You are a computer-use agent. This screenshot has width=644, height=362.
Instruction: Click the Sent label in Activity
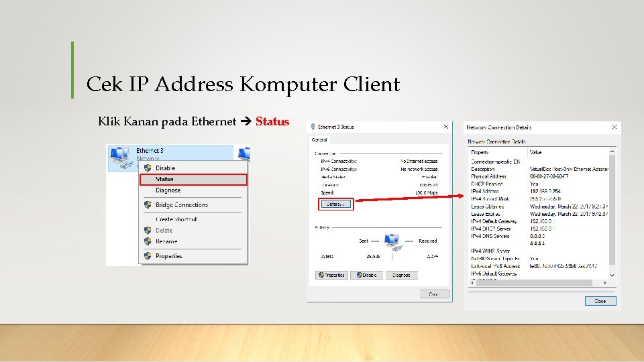pos(364,241)
